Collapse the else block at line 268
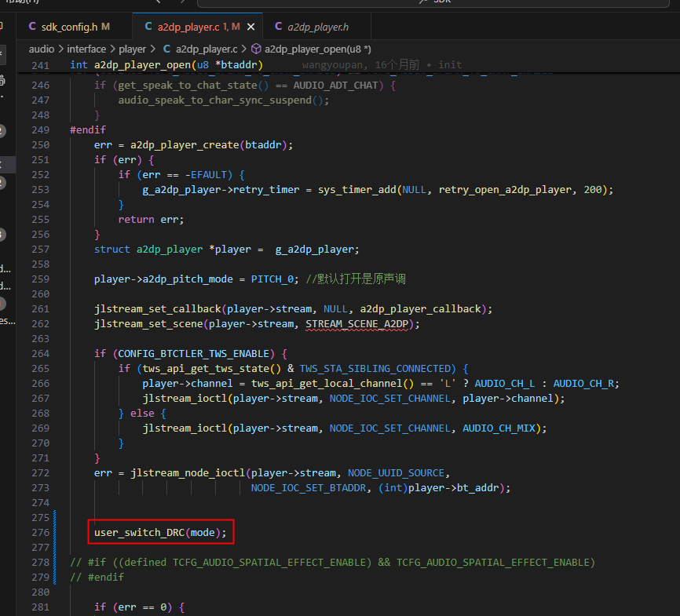 (x=61, y=413)
